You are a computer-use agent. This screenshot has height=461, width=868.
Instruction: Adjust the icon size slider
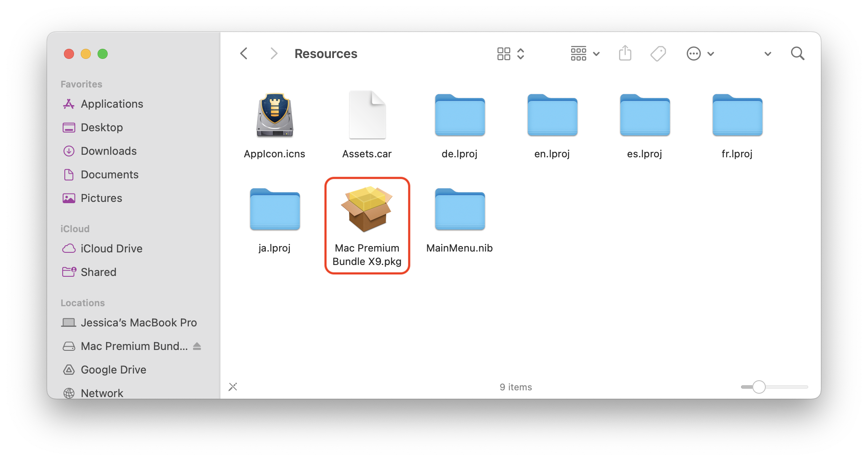pyautogui.click(x=759, y=387)
